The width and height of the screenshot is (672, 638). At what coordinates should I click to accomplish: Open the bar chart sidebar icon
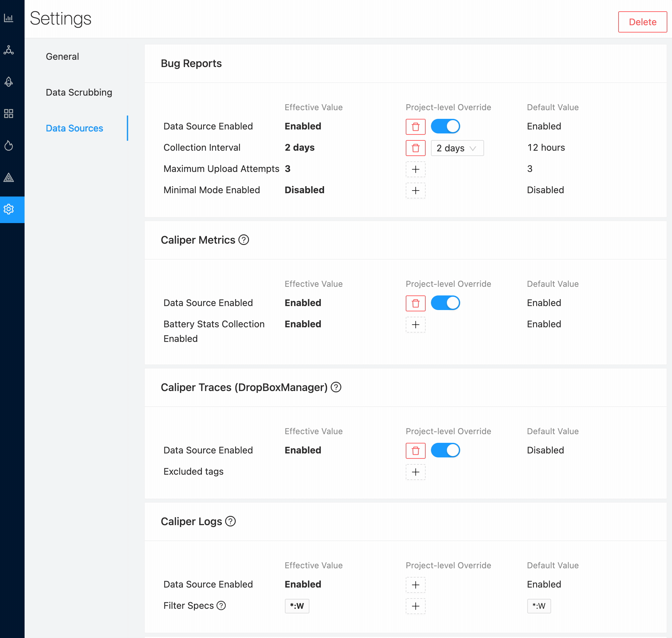click(x=9, y=18)
